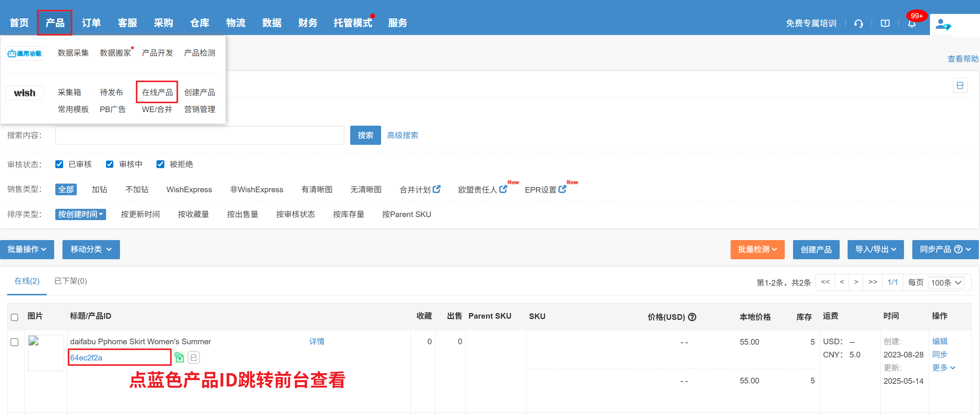The width and height of the screenshot is (980, 415).
Task: Click the collapse panel icon at top right
Action: [x=960, y=85]
